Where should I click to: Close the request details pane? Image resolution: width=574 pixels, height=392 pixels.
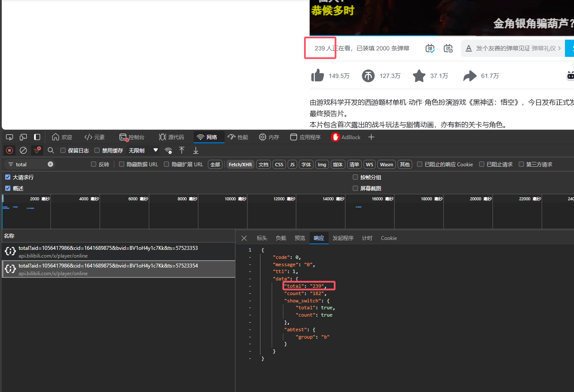(x=244, y=238)
